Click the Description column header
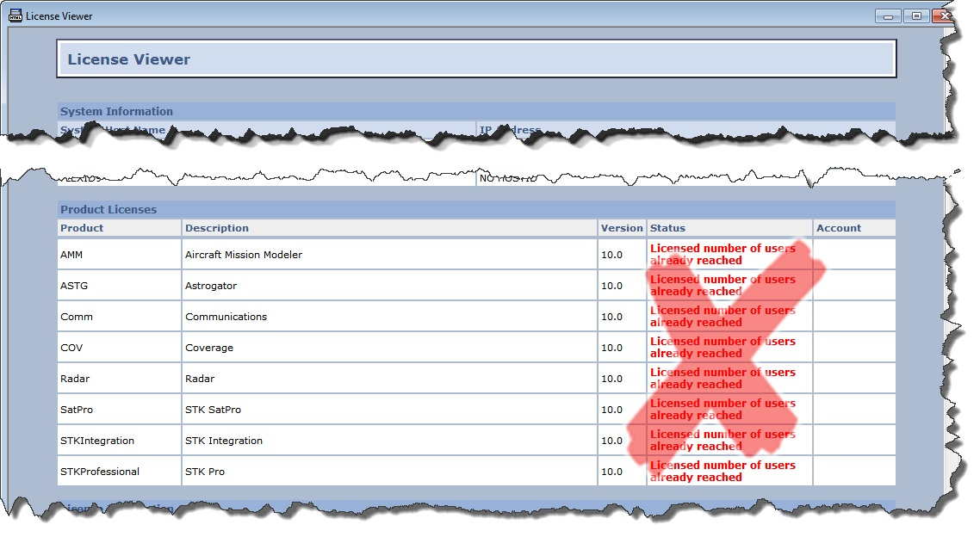The image size is (980, 537). tap(389, 228)
